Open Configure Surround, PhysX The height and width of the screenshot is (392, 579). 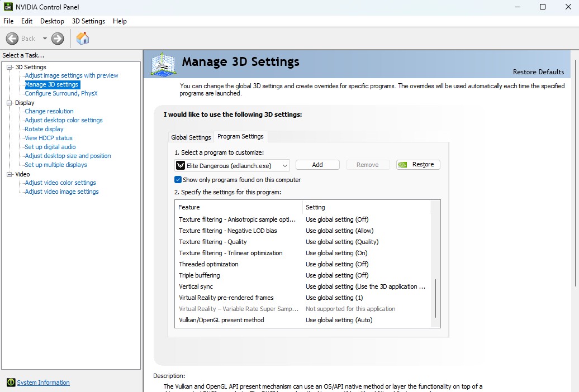click(x=61, y=93)
